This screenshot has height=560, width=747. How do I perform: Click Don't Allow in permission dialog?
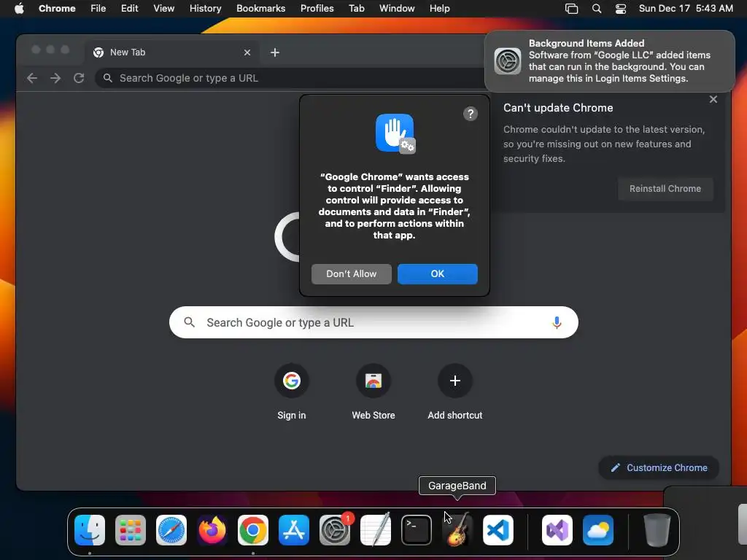tap(352, 274)
